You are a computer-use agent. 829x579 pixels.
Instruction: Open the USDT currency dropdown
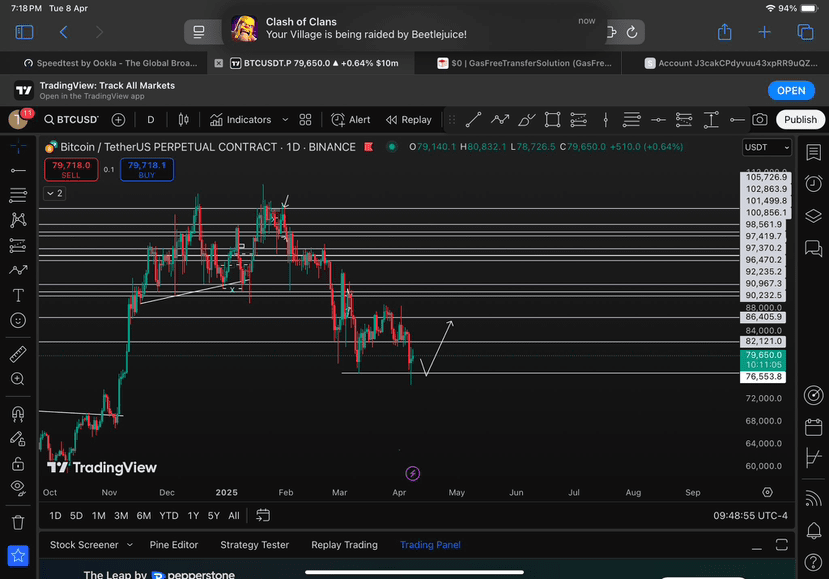[767, 147]
